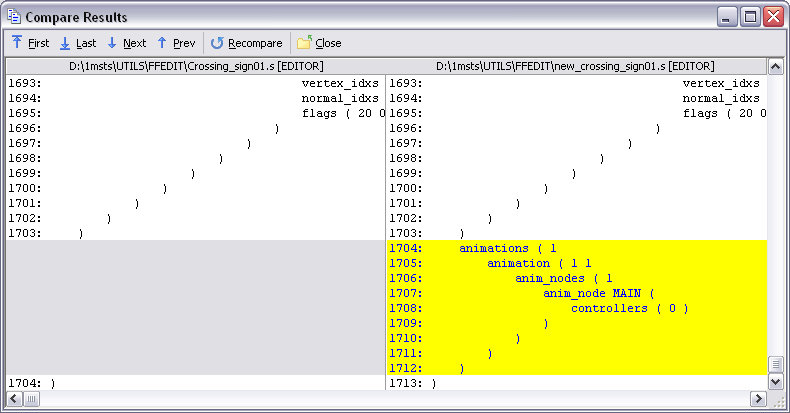Click line 1703 in the left pane
Viewport: 790px width, 413px height.
point(195,233)
